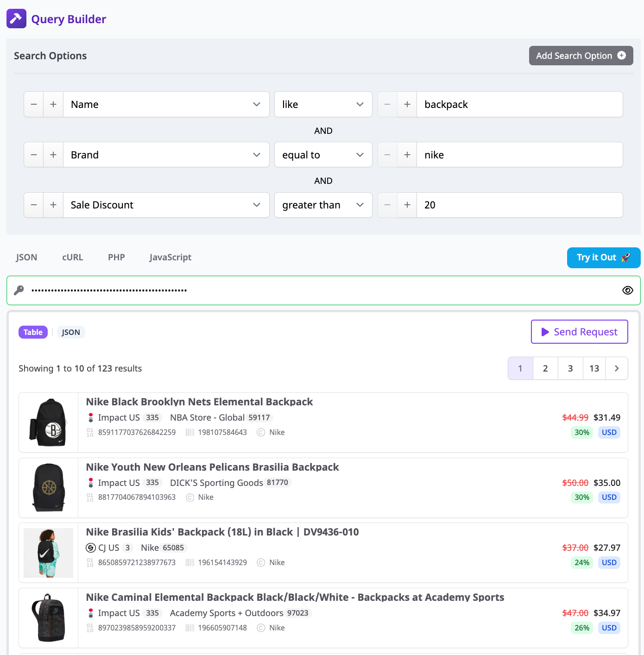Jump to results page 13
The width and height of the screenshot is (644, 655).
pos(594,368)
